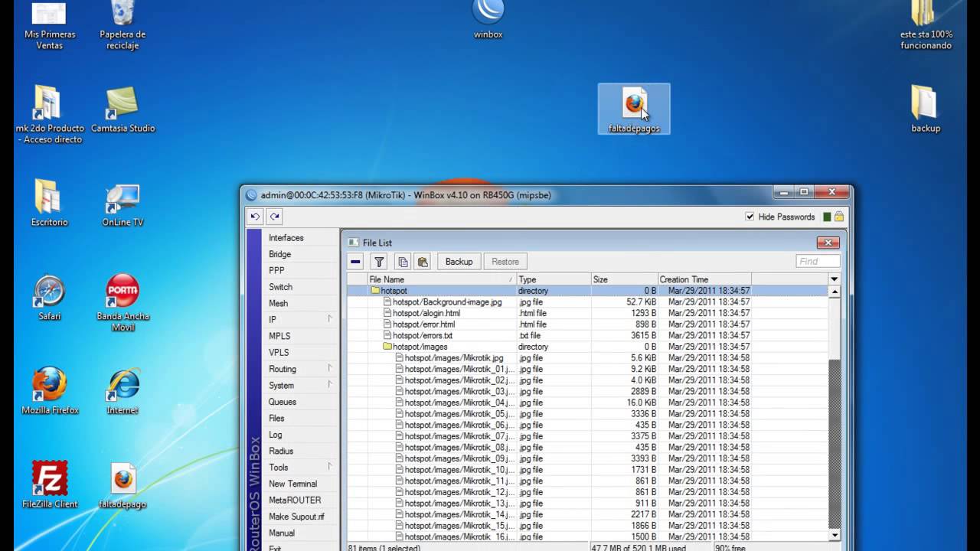This screenshot has height=551, width=980.
Task: Select hotspot/images/Mikrotik.jpg file
Action: [587, 358]
